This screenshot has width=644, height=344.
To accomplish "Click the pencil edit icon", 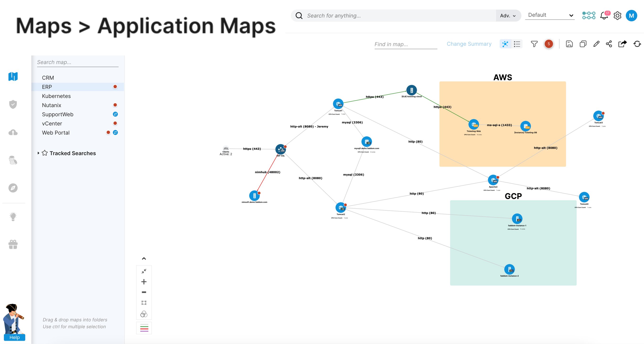I will tap(596, 44).
